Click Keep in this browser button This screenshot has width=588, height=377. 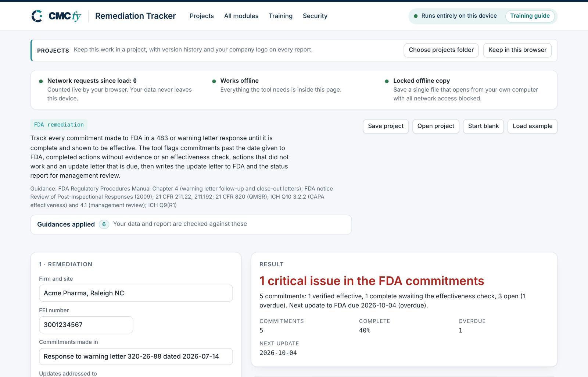point(517,50)
